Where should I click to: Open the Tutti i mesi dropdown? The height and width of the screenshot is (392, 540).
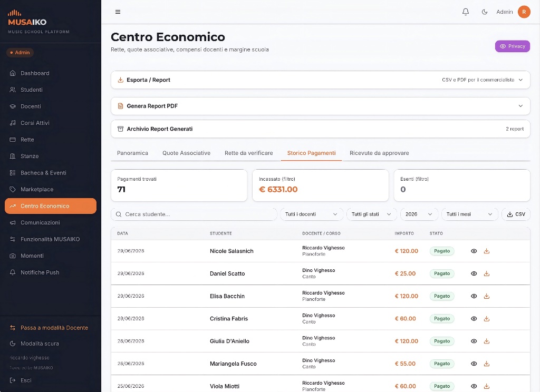coord(469,214)
